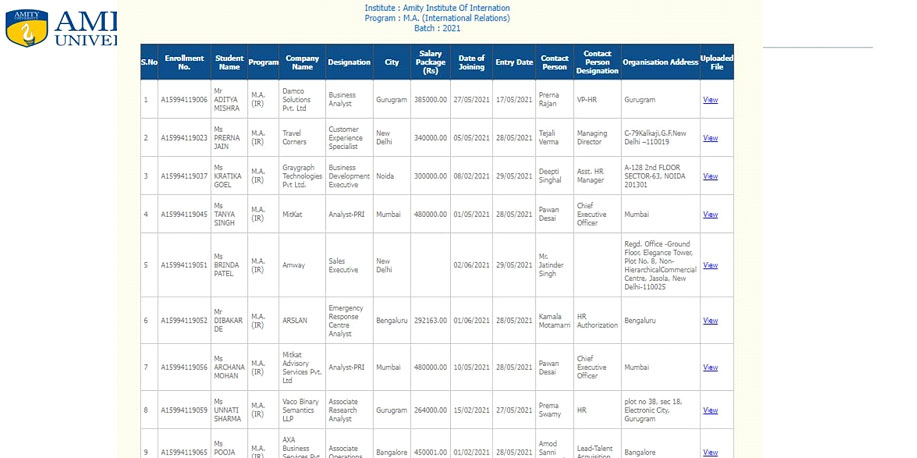917x458 pixels.
Task: Click the Organisation Address header
Action: 661,62
